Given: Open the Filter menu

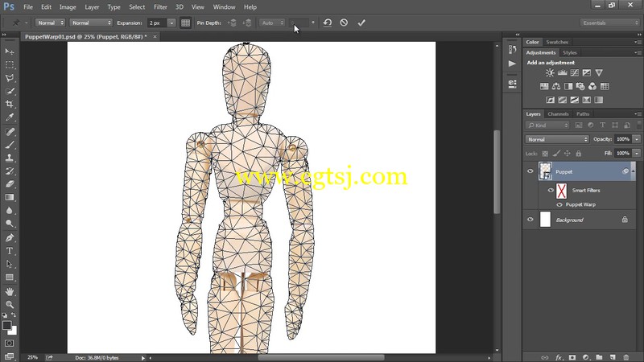Looking at the screenshot, I should pyautogui.click(x=160, y=7).
